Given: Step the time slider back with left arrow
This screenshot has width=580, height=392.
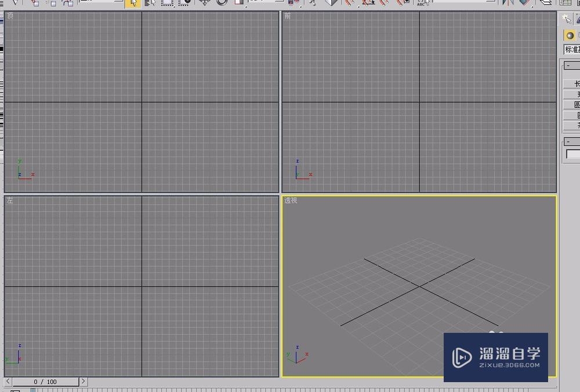Looking at the screenshot, I should [8, 382].
